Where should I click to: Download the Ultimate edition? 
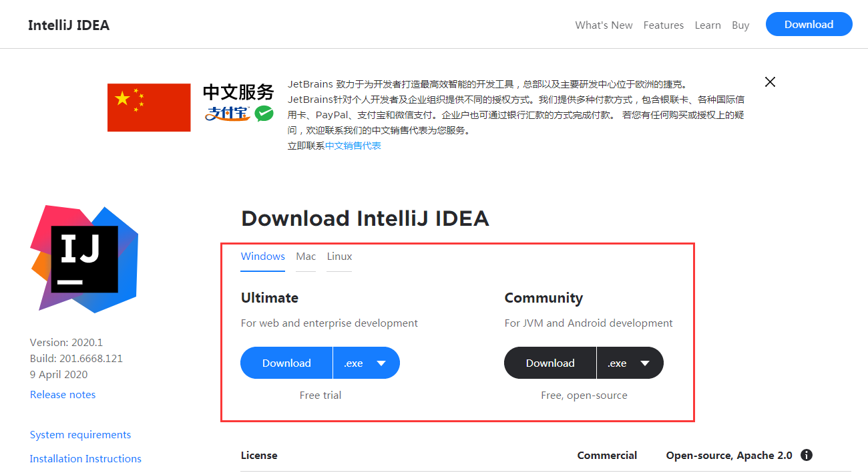(x=286, y=363)
